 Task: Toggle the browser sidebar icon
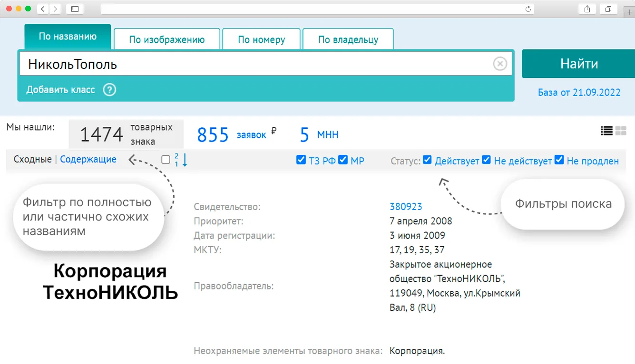pyautogui.click(x=75, y=9)
